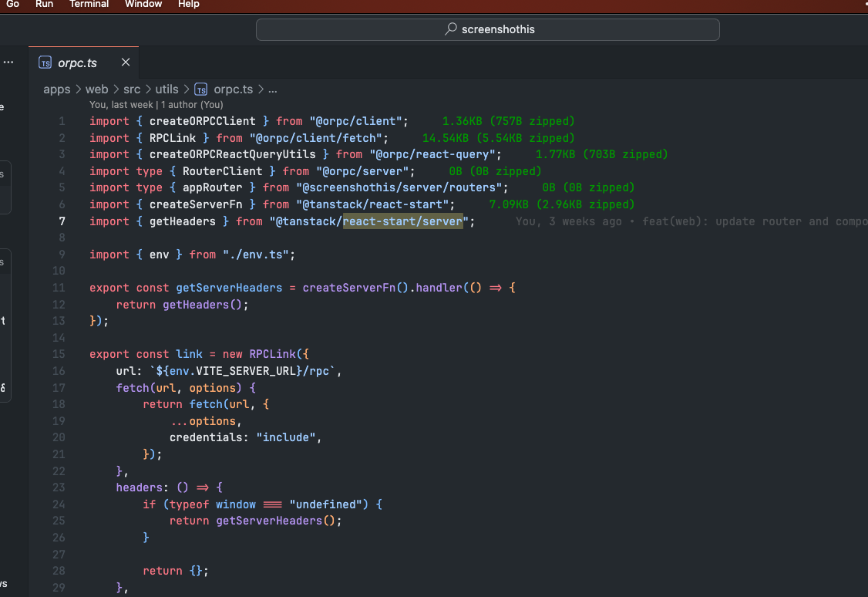Click the '1.36KB (757B zipped)' import cost text
Image resolution: width=868 pixels, height=597 pixels.
click(x=508, y=121)
